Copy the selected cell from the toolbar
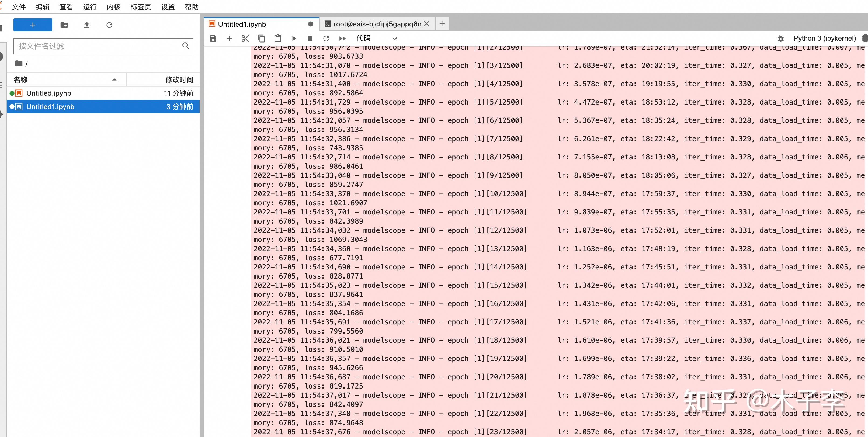 click(261, 39)
